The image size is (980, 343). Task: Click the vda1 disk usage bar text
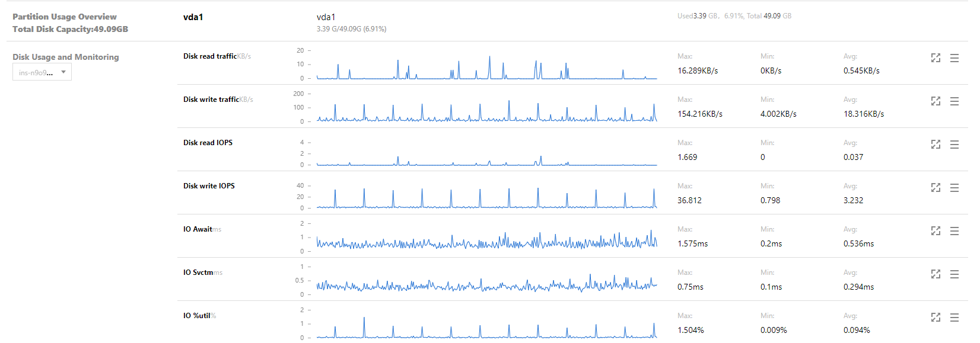coord(351,28)
